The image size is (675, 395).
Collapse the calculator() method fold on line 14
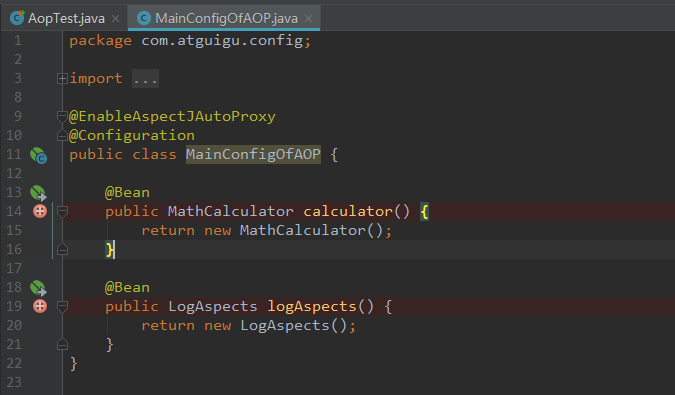pos(62,211)
